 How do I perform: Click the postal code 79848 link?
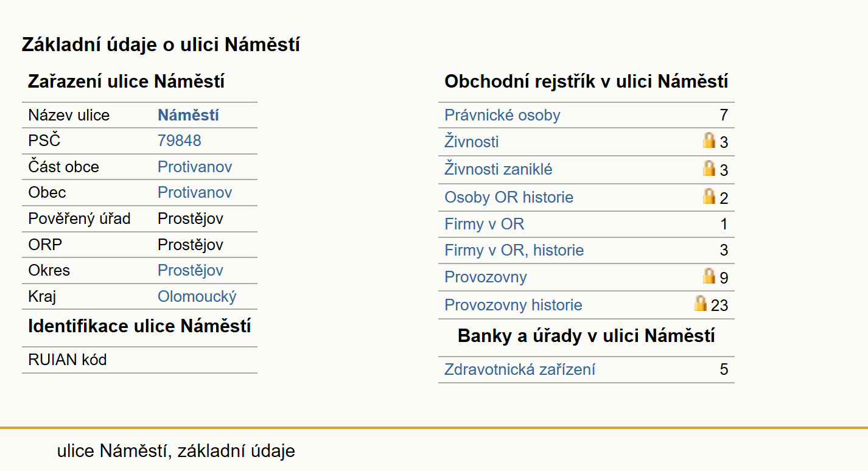180,141
